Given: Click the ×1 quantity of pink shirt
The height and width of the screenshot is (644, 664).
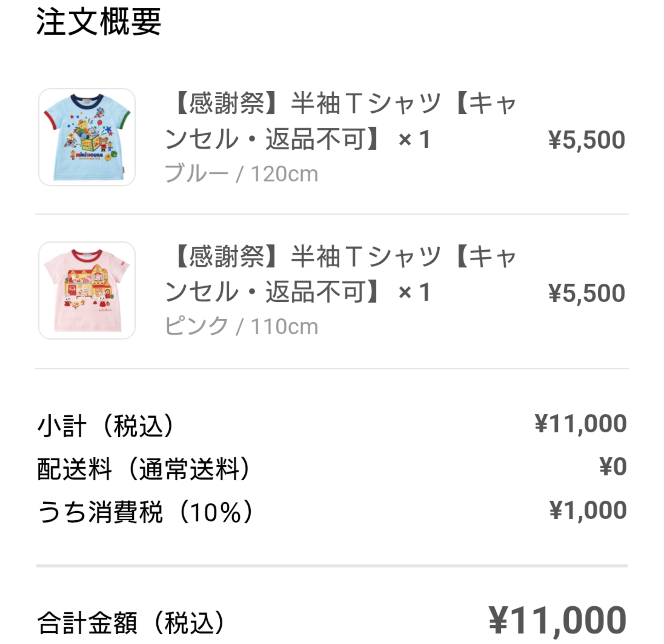Looking at the screenshot, I should coord(414,293).
